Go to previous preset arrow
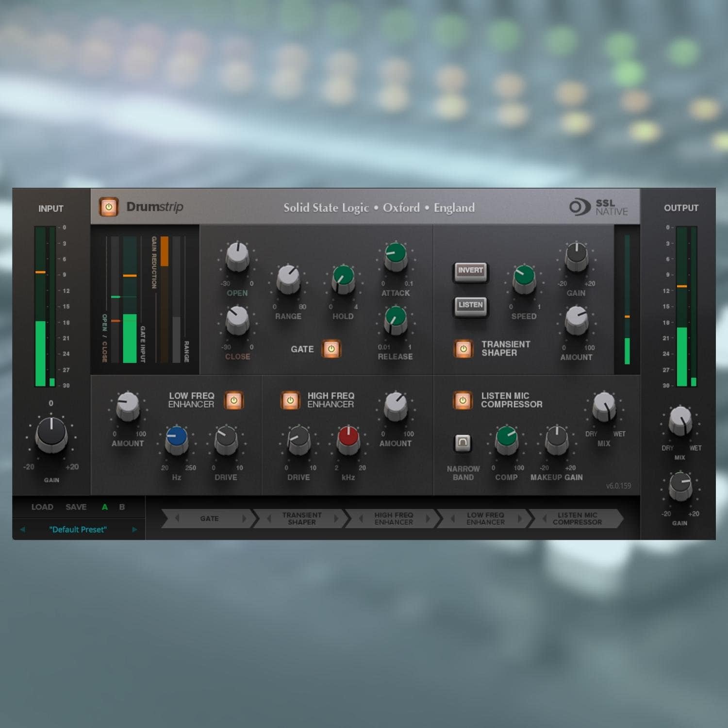Screen dimensions: 728x728 click(x=22, y=529)
